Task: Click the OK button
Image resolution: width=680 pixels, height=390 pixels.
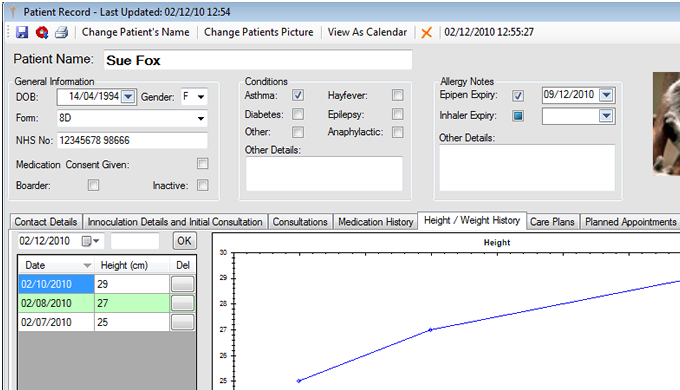Action: [184, 241]
